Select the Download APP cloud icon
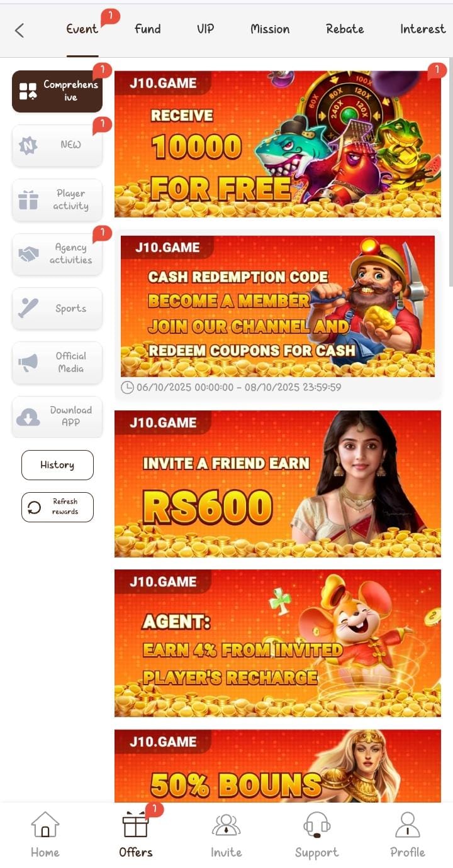453x868 pixels. click(28, 417)
